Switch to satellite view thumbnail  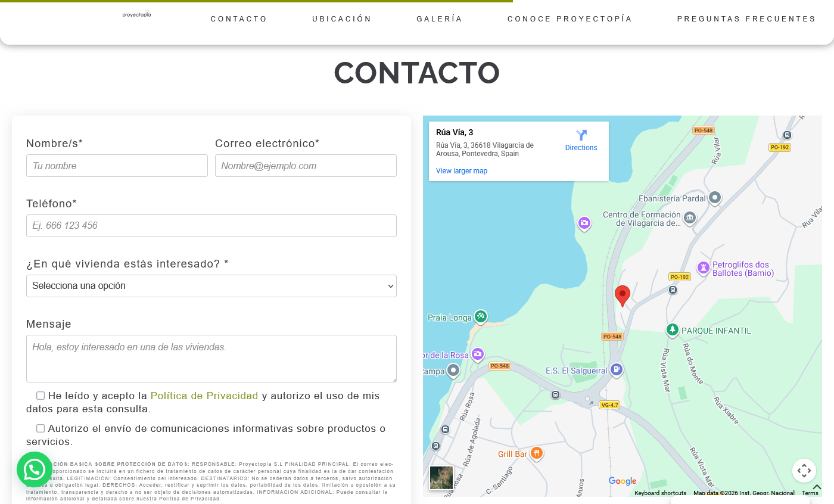tap(441, 478)
